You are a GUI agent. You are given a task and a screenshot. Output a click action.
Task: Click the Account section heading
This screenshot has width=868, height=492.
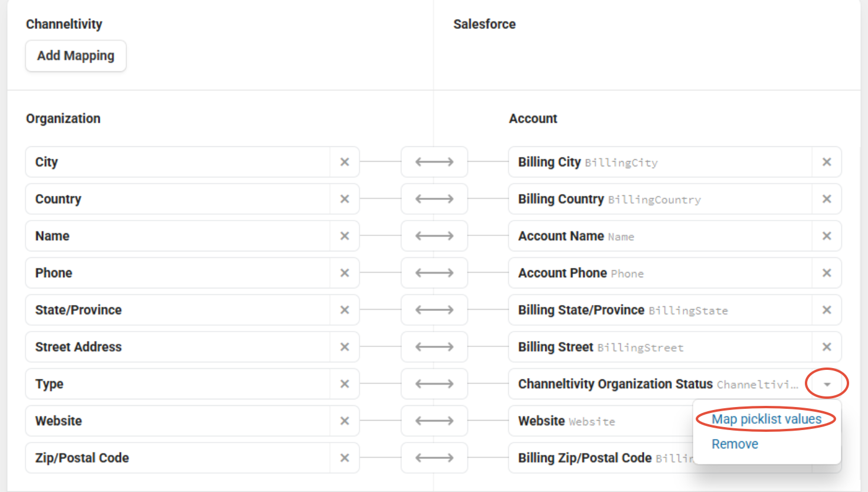[533, 119]
